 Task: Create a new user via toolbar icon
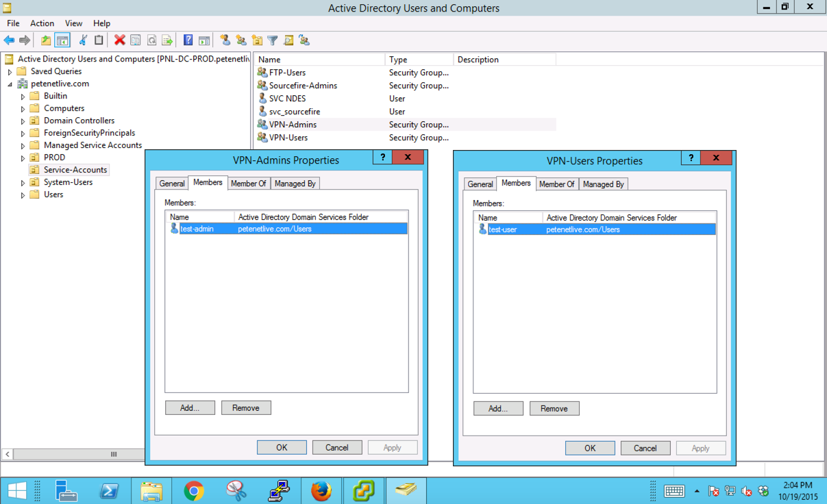coord(225,40)
